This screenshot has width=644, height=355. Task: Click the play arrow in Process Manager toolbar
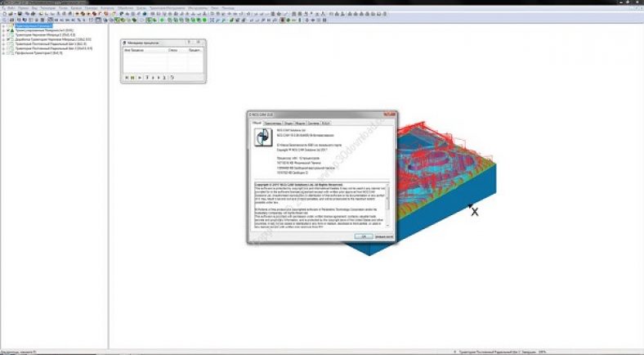140,77
